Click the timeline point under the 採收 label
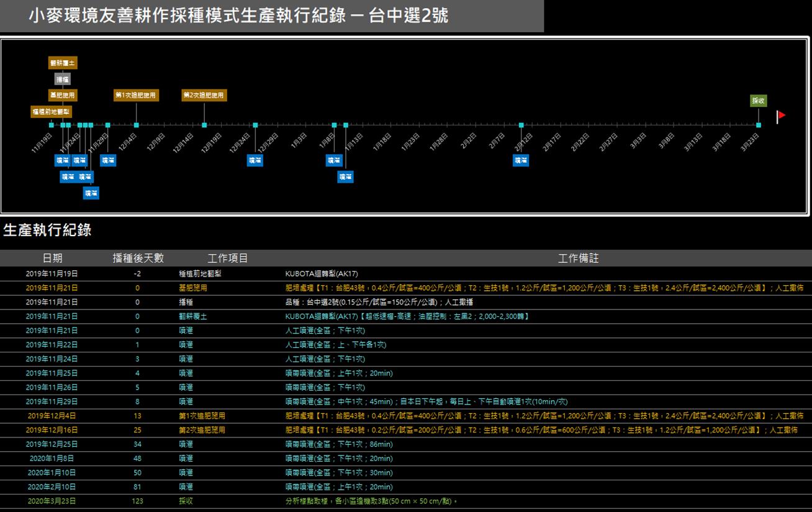812x512 pixels. 758,126
